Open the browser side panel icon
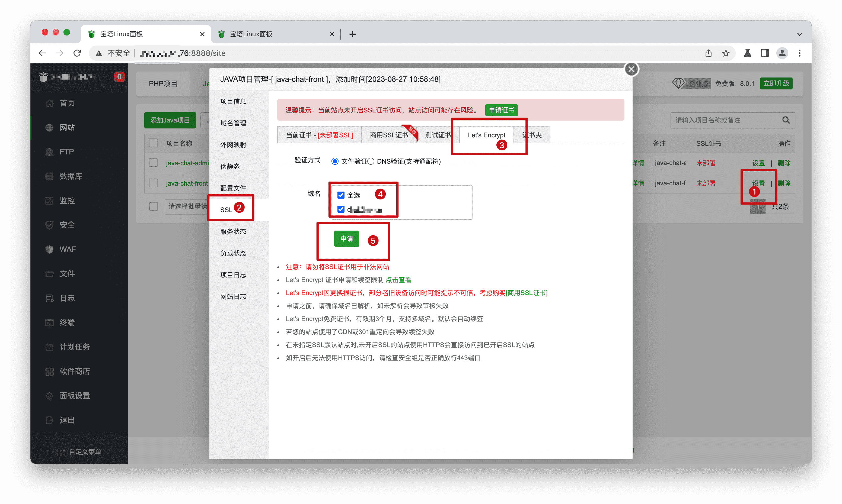The image size is (842, 504). click(765, 53)
